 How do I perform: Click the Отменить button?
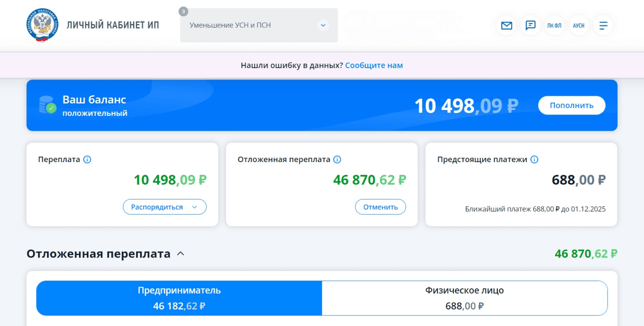tap(380, 207)
